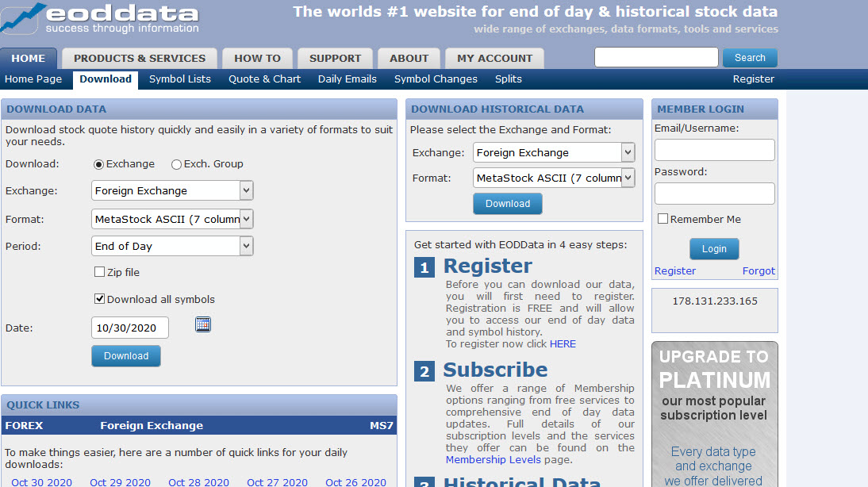
Task: Click the MS7 label in Quick Links
Action: click(x=382, y=426)
